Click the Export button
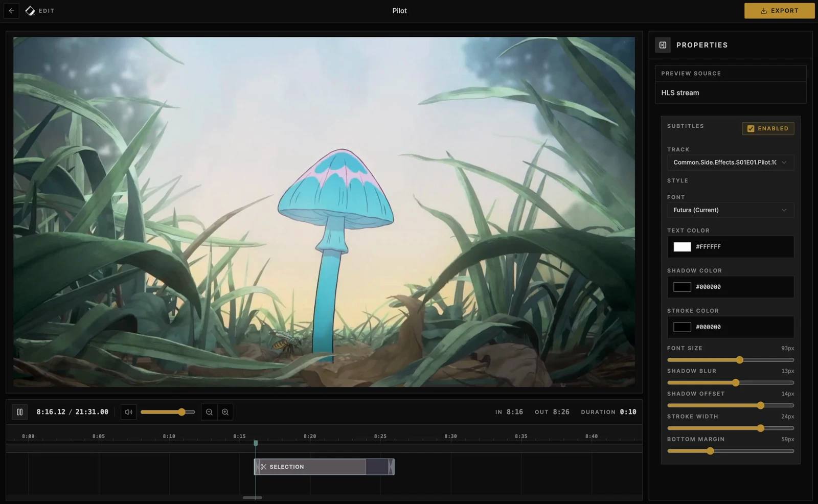The width and height of the screenshot is (818, 504). click(x=779, y=11)
